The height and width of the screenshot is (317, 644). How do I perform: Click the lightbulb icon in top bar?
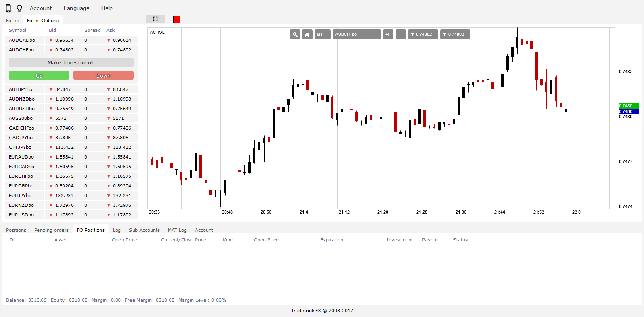[x=19, y=8]
